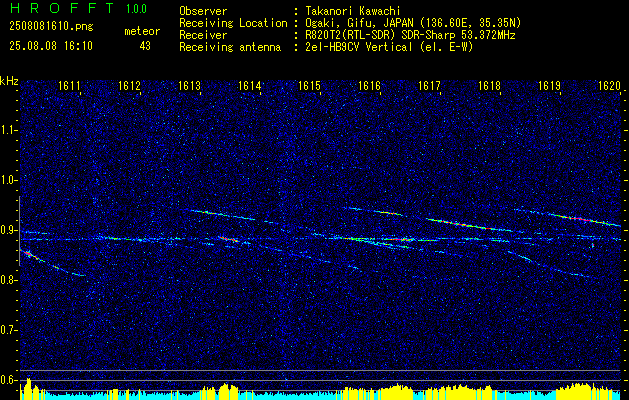Image resolution: width=629 pixels, height=400 pixels.
Task: Click the 0.7 kHz axis label
Action: pyautogui.click(x=8, y=330)
